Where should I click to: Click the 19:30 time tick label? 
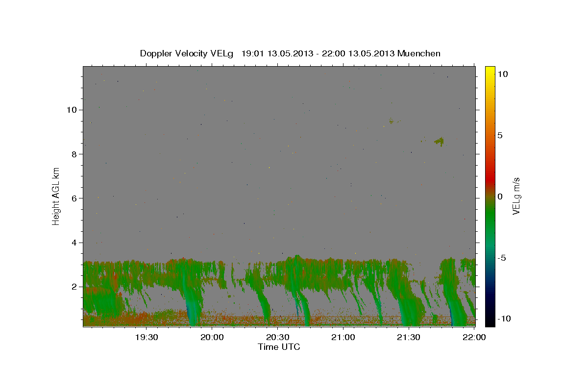147,338
